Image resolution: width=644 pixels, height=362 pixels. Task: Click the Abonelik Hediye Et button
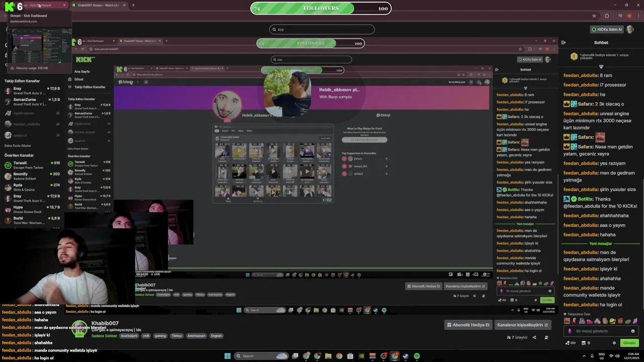coord(468,325)
